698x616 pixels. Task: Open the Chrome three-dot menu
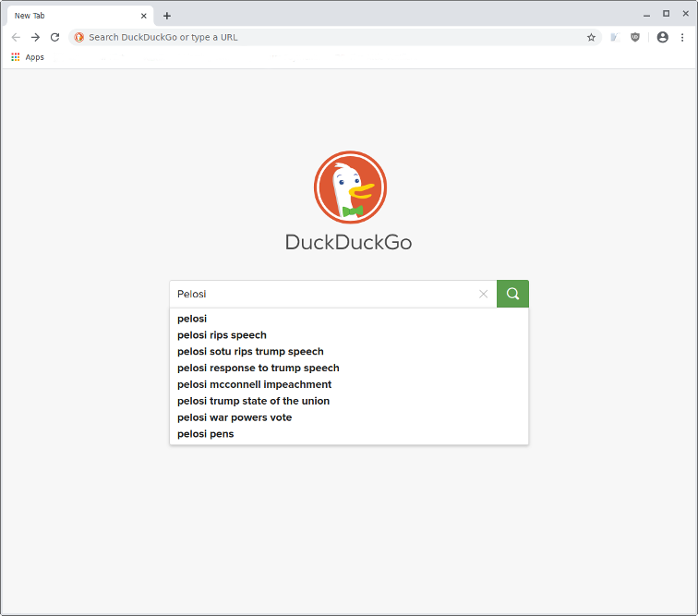pos(682,38)
